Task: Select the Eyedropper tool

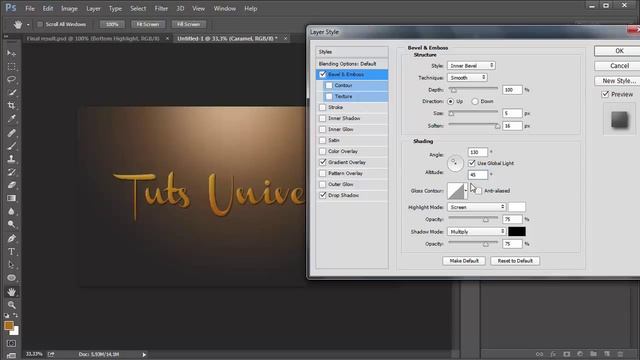Action: tap(11, 119)
